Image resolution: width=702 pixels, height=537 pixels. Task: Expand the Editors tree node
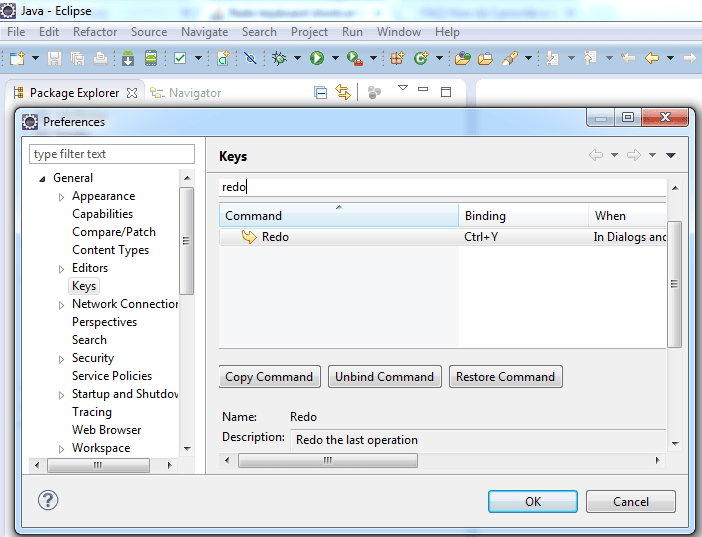61,269
